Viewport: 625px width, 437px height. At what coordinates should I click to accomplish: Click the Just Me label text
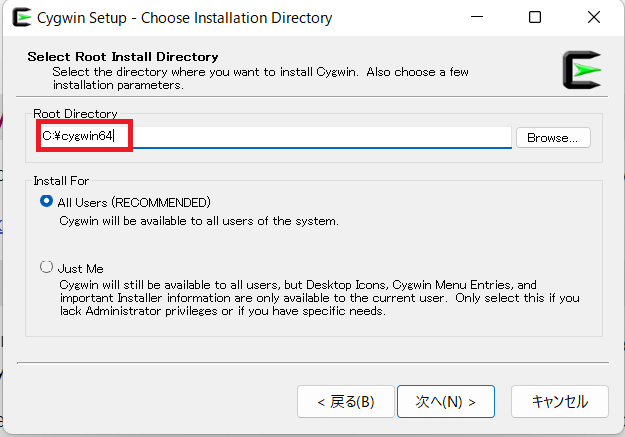(x=81, y=269)
